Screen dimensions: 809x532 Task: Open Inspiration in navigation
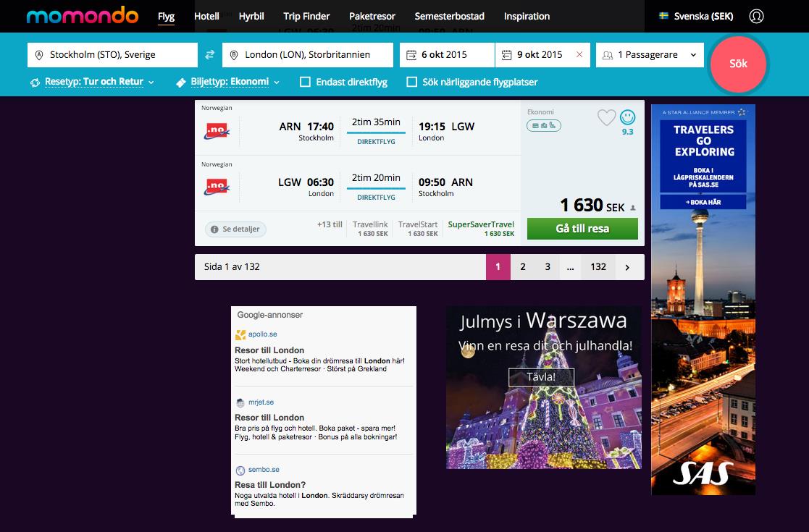tap(527, 17)
